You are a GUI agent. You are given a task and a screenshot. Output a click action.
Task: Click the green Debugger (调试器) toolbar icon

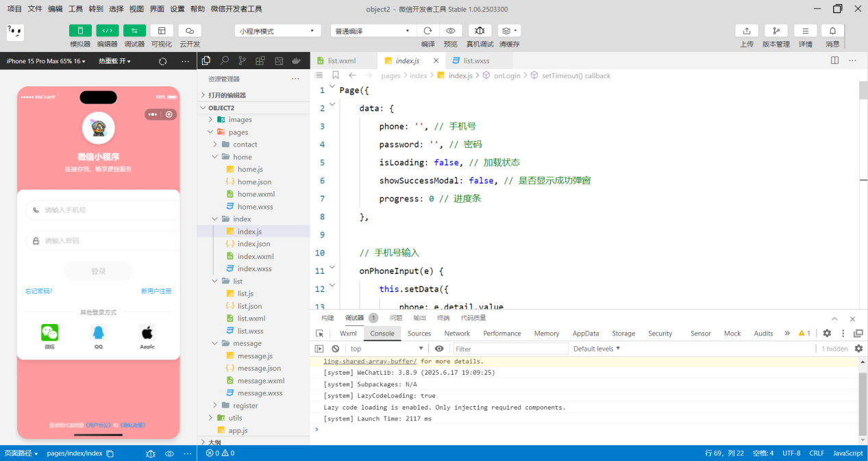point(134,31)
